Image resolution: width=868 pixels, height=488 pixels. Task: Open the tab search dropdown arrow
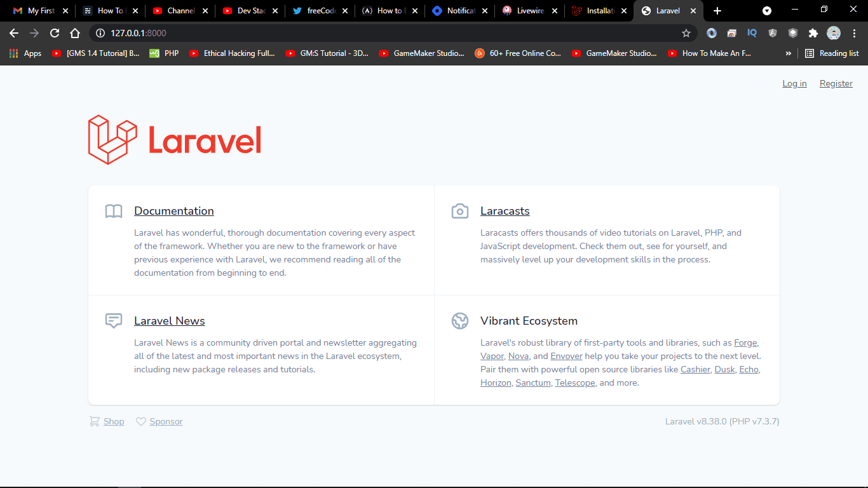coord(767,11)
